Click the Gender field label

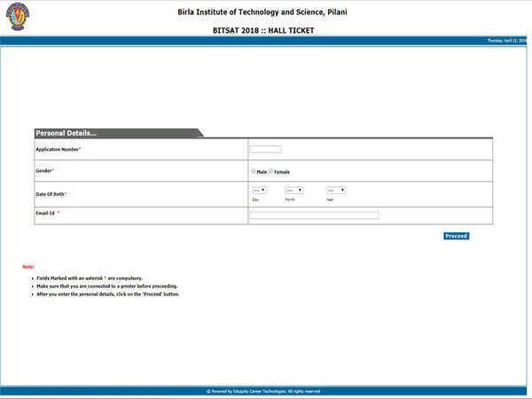tap(44, 170)
